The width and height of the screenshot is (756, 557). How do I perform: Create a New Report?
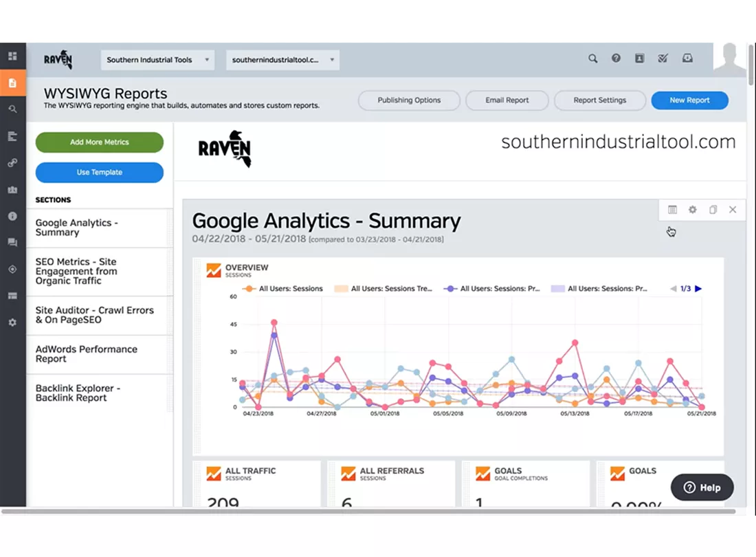(x=689, y=100)
